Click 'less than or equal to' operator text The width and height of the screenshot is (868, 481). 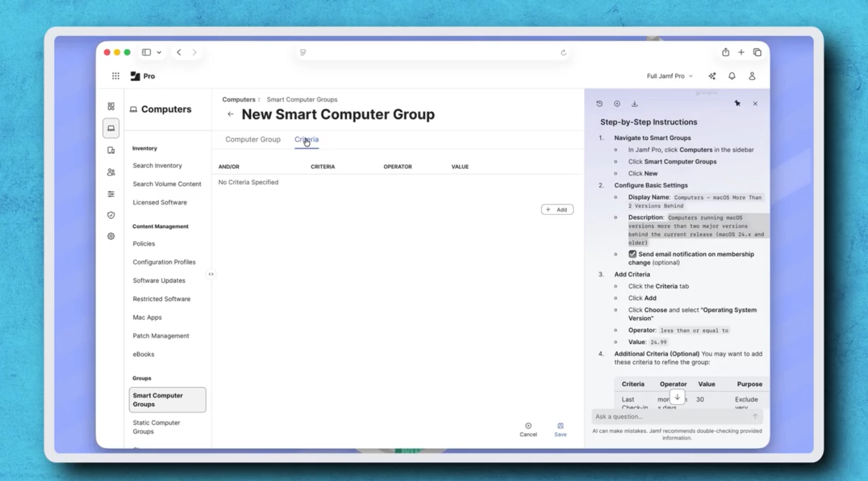(x=694, y=330)
